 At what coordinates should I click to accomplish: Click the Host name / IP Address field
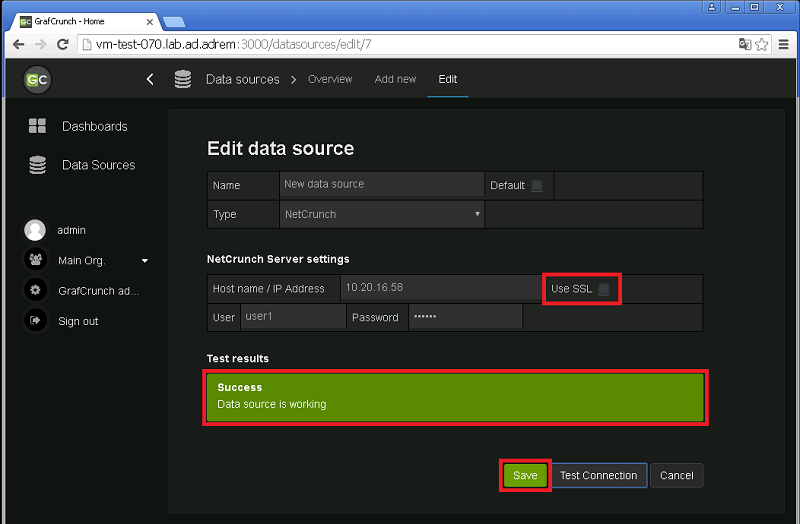pos(441,288)
